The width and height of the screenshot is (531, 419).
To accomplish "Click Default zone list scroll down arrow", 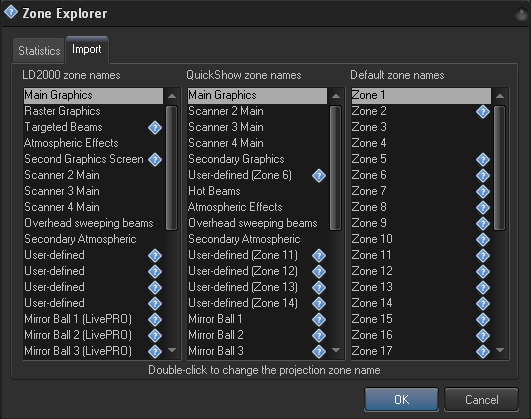I will coord(500,350).
